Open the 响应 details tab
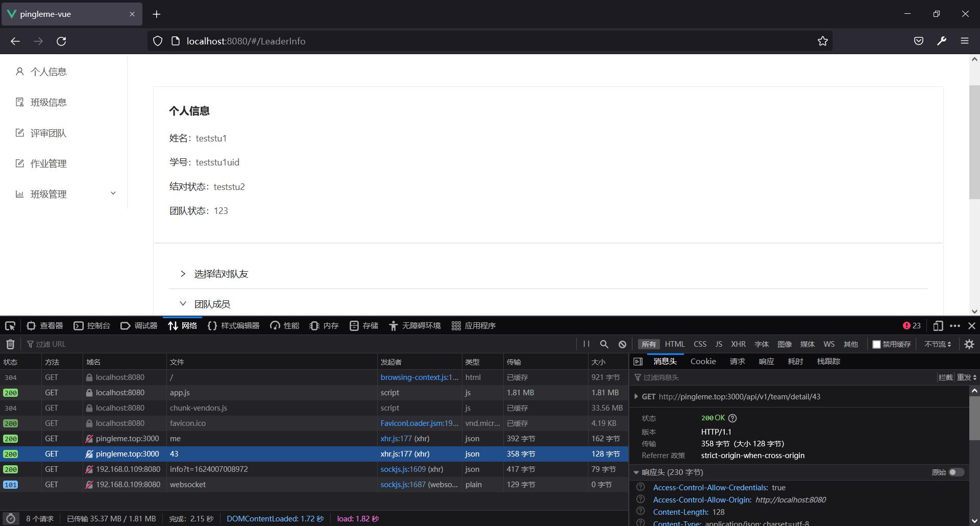 pos(766,362)
